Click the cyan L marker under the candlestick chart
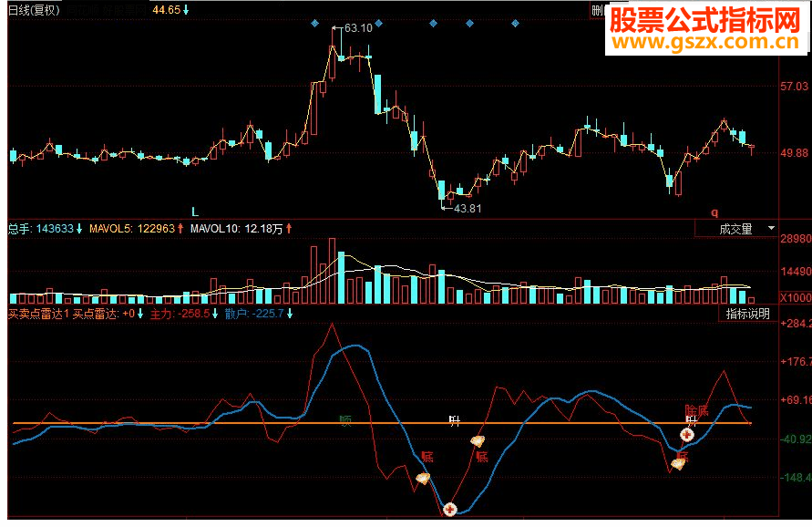The height and width of the screenshot is (527, 812). (195, 212)
